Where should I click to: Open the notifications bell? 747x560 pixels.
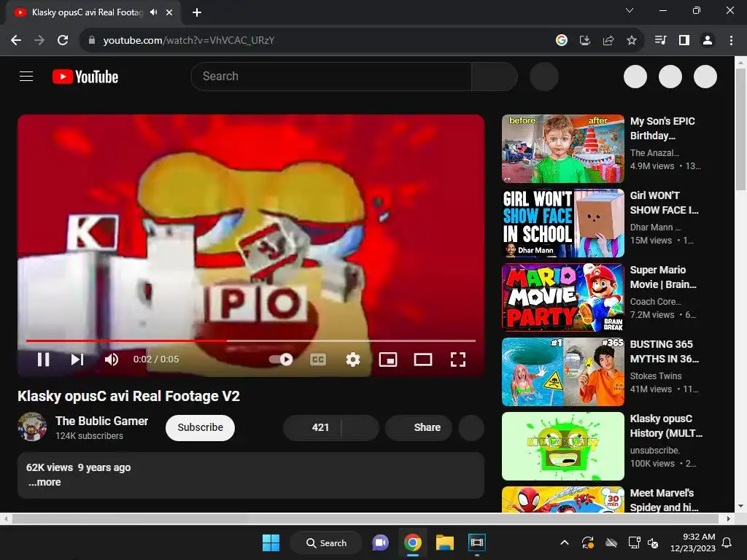click(727, 542)
